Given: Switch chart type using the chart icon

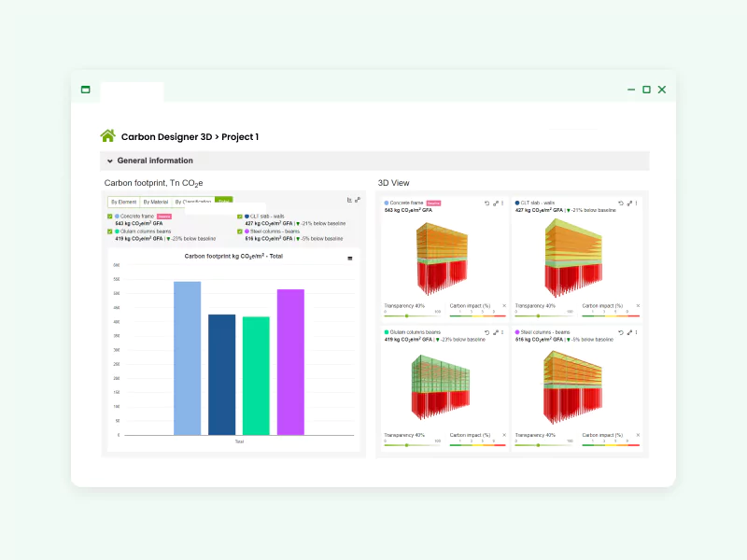Looking at the screenshot, I should click(349, 200).
